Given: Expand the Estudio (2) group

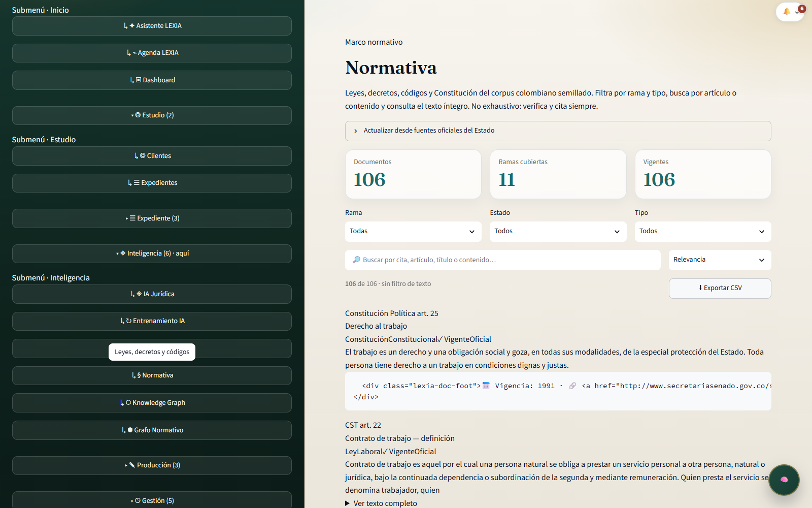Looking at the screenshot, I should 152,115.
